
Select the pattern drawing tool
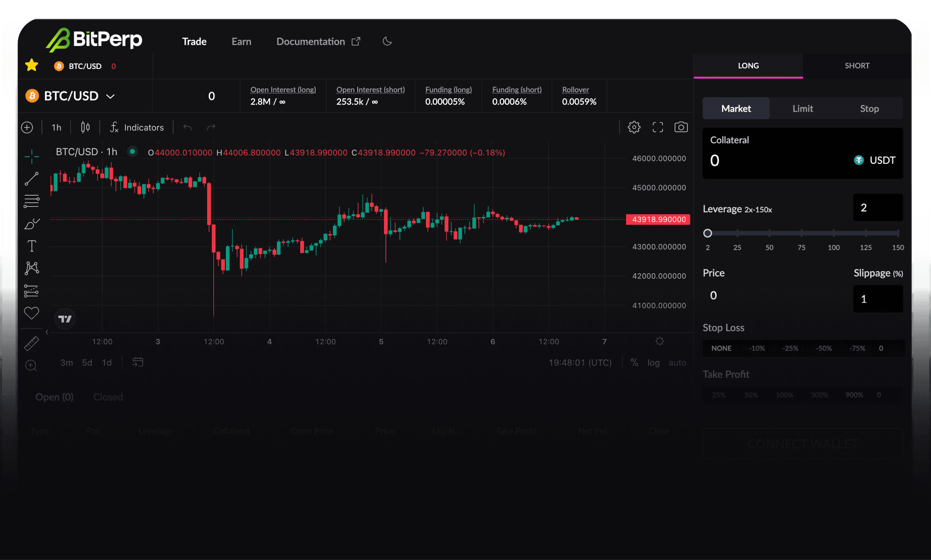[32, 268]
